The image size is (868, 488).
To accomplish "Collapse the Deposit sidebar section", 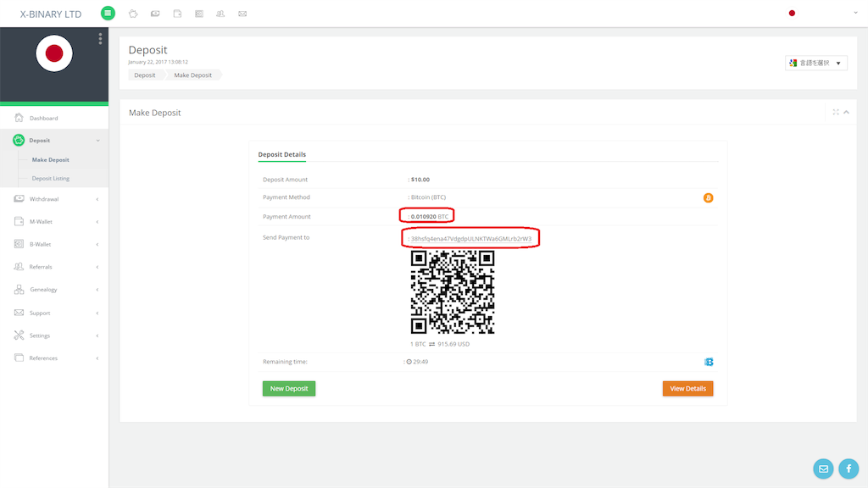I will coord(54,141).
